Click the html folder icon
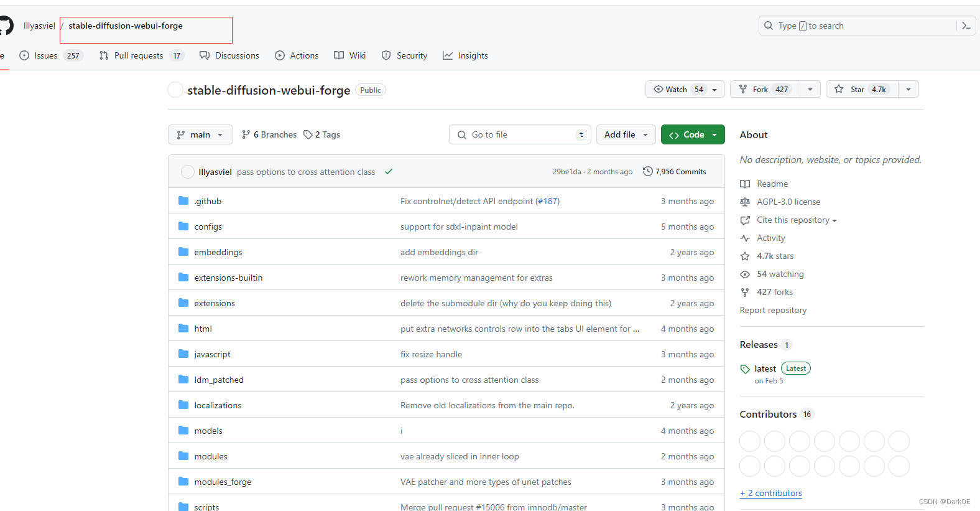Viewport: 980px width, 511px height. click(x=183, y=328)
